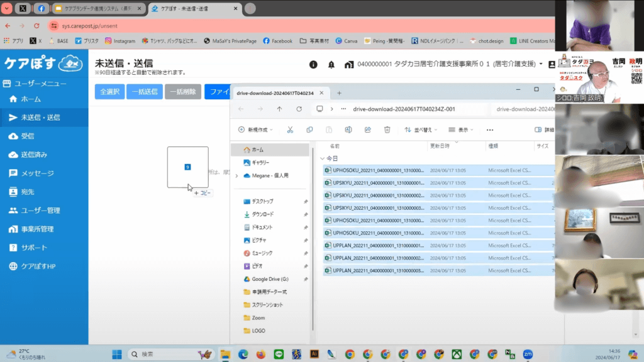
Task: Collapse the 今日 file group
Action: pos(323,158)
